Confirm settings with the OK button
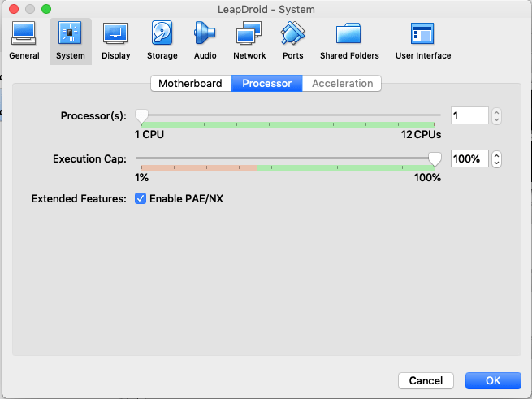532x399 pixels. tap(493, 380)
